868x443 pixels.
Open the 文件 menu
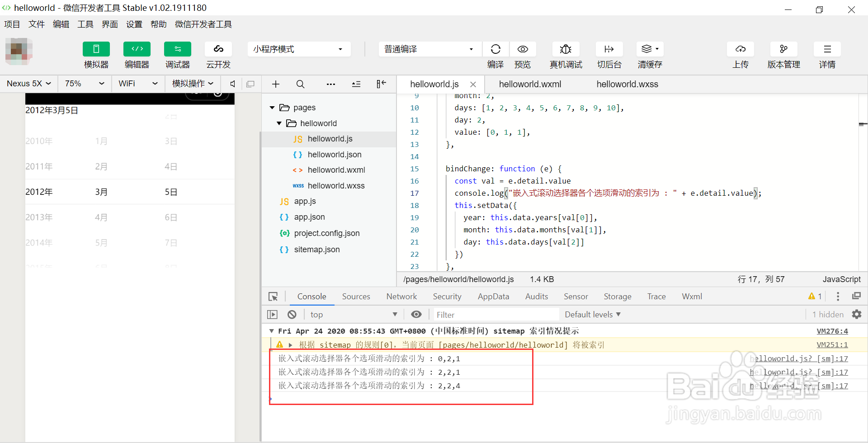[36, 24]
